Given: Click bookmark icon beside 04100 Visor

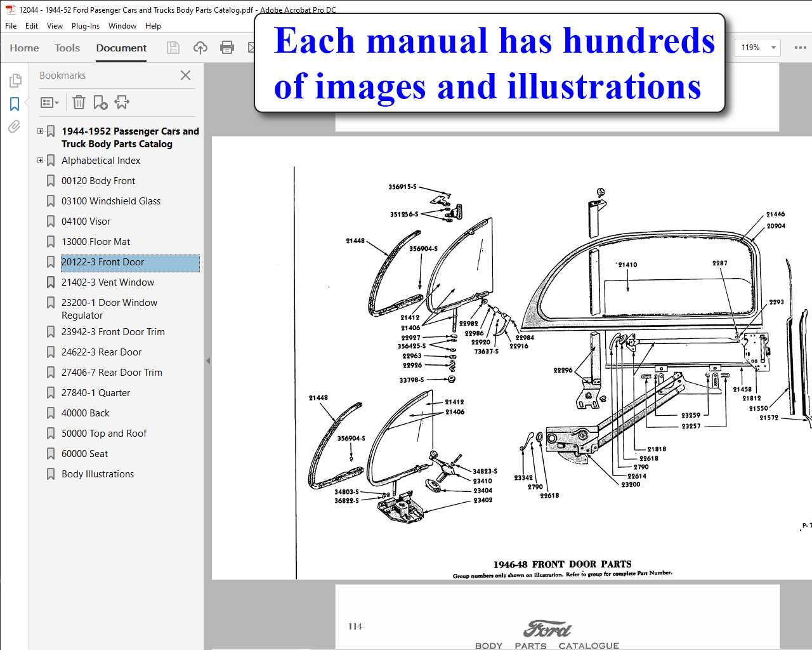Looking at the screenshot, I should click(51, 222).
